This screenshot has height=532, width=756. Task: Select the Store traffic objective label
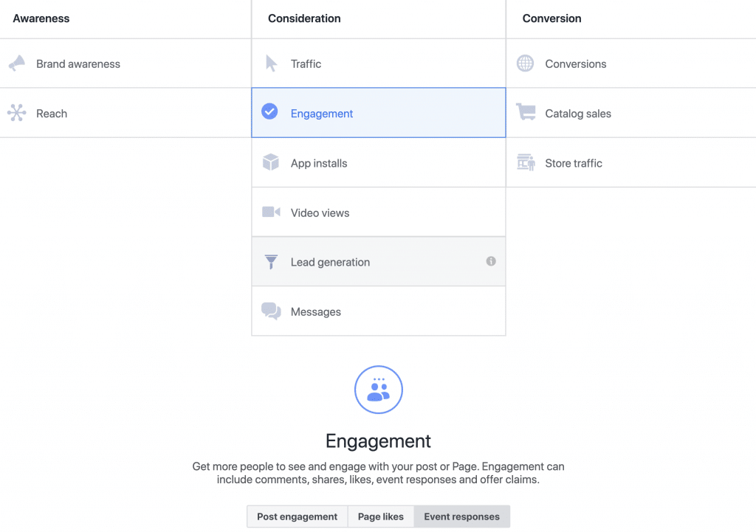click(x=574, y=163)
